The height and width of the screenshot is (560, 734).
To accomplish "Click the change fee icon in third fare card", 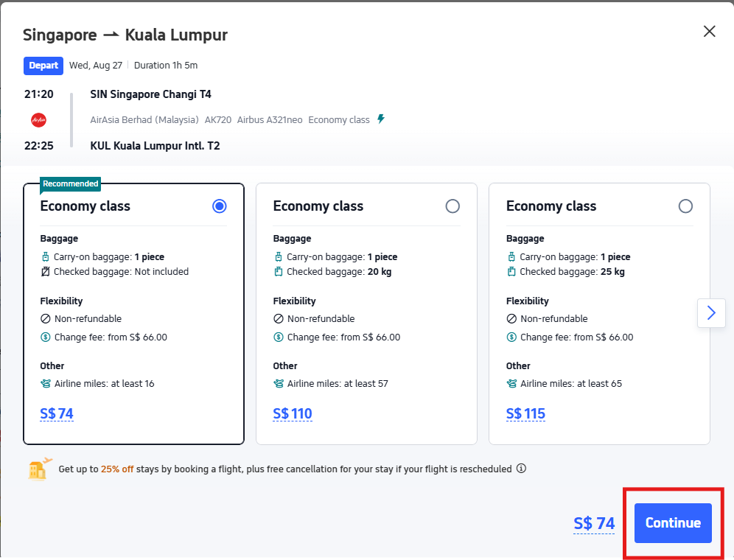I will [x=511, y=337].
